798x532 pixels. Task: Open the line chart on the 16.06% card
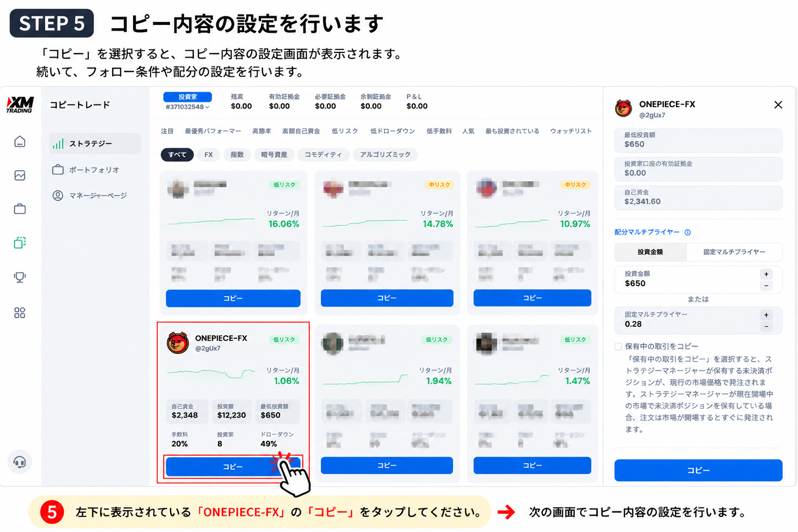coord(211,221)
